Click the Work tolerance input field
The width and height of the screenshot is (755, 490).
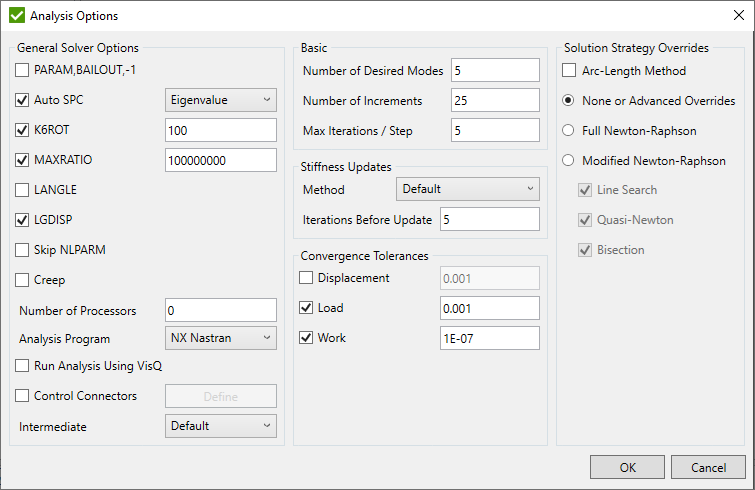point(489,338)
